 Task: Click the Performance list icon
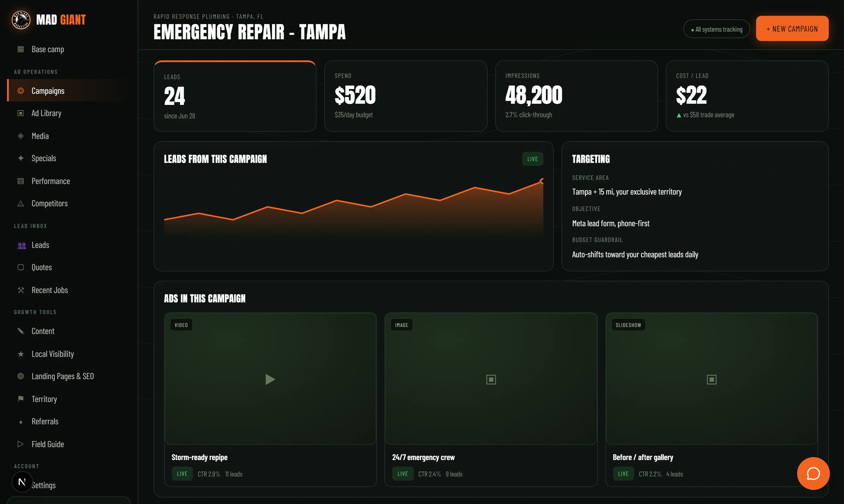21,181
